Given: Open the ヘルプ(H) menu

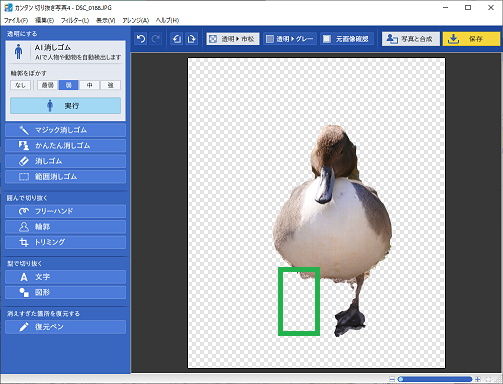Looking at the screenshot, I should tap(167, 20).
